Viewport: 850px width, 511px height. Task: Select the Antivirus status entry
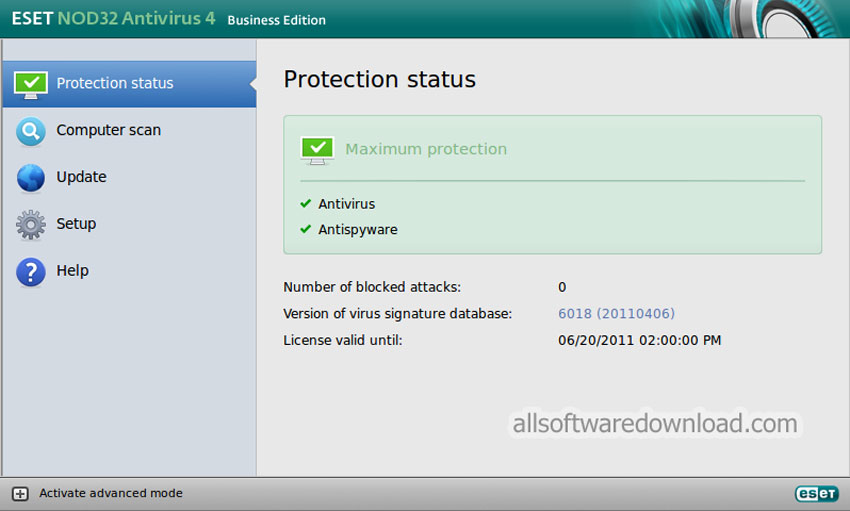(346, 204)
